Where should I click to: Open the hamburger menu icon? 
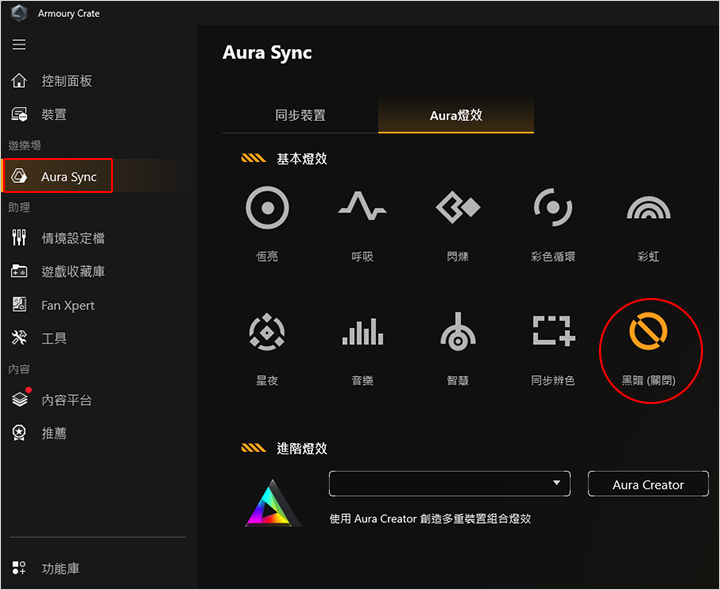coord(19,45)
